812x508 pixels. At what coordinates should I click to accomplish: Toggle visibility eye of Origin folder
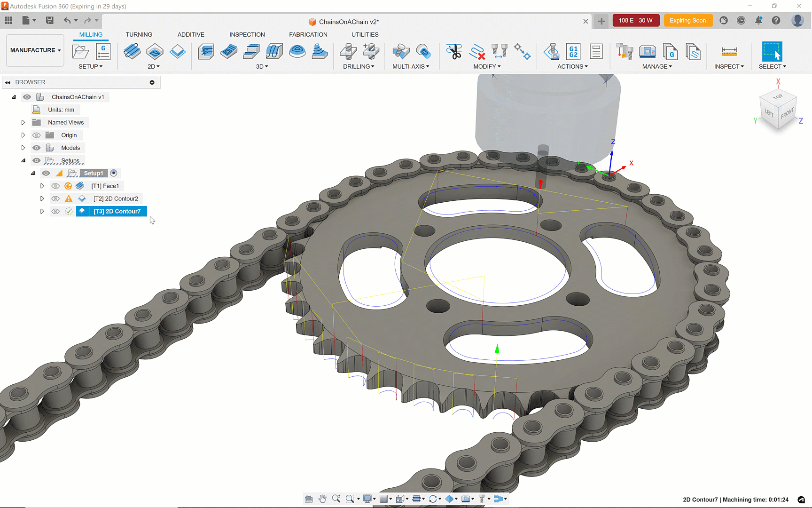pos(37,135)
